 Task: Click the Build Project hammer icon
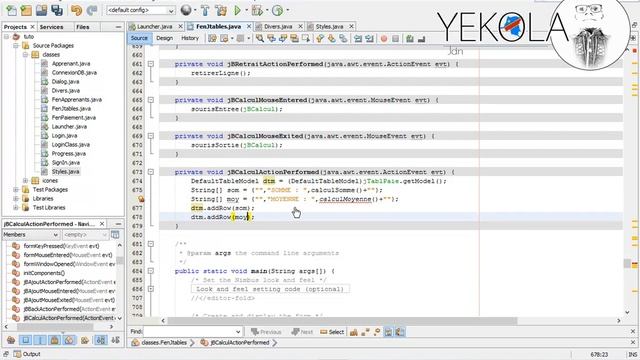[205, 10]
